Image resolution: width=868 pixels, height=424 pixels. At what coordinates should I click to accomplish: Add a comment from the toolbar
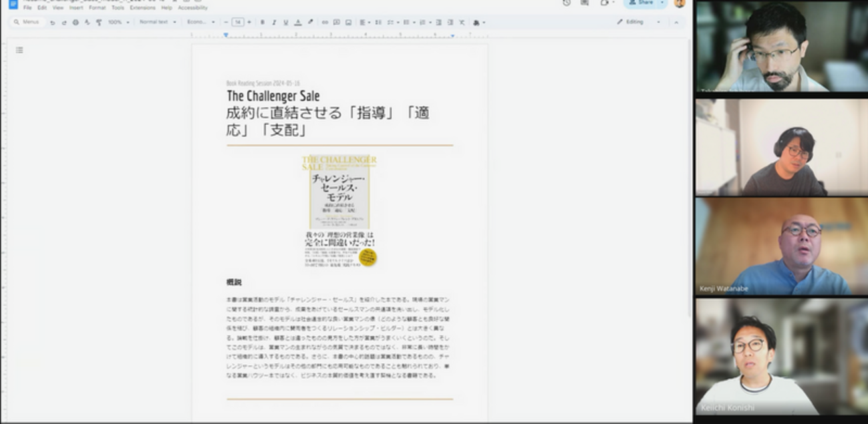(x=337, y=22)
